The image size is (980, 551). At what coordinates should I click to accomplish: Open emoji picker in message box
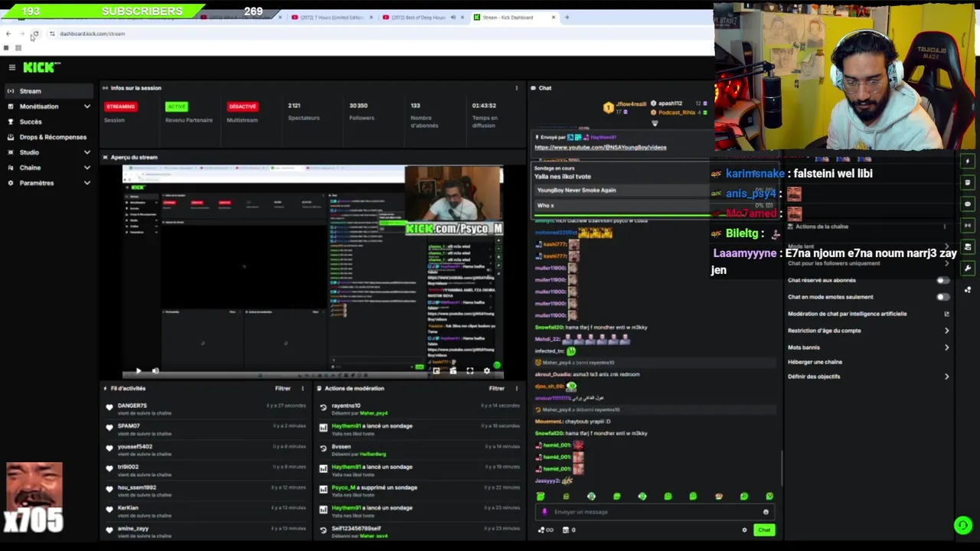[x=766, y=512]
